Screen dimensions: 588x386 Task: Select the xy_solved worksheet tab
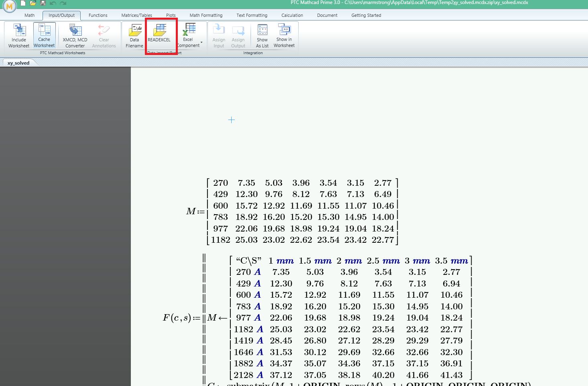(18, 63)
